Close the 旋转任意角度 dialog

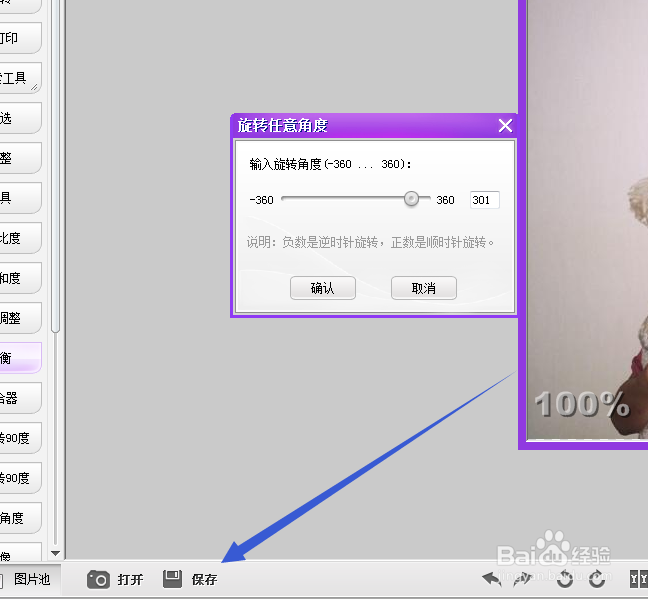pyautogui.click(x=505, y=125)
